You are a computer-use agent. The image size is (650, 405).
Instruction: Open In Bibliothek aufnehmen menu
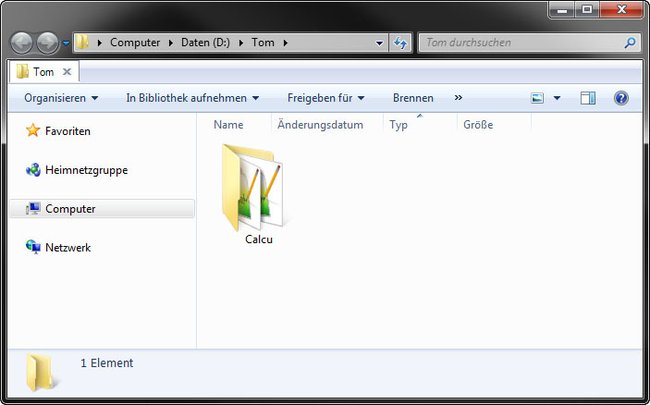193,98
